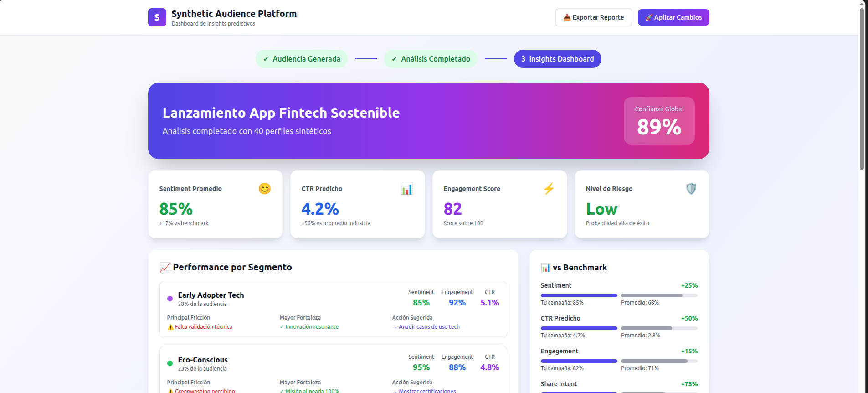The image size is (868, 393).
Task: Click the Confianza Global 89% badge
Action: point(659,121)
